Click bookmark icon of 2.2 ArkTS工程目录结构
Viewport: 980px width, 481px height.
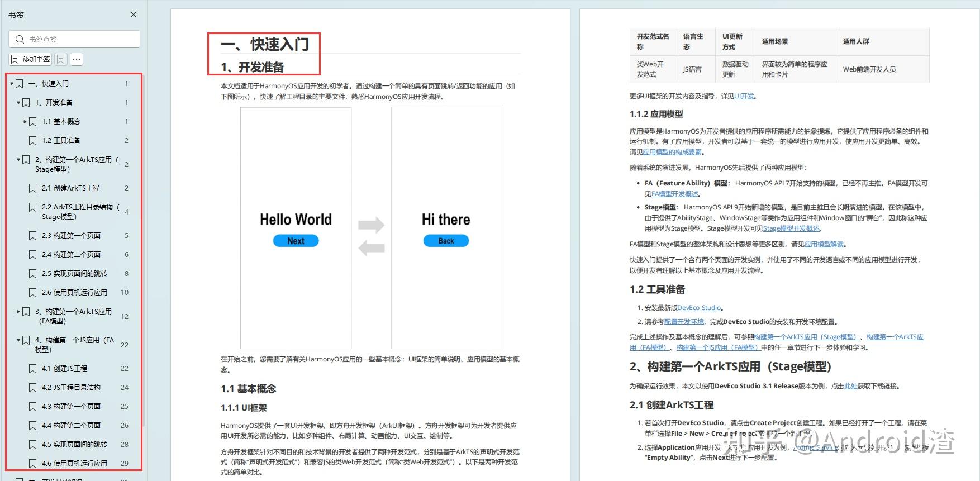click(33, 207)
